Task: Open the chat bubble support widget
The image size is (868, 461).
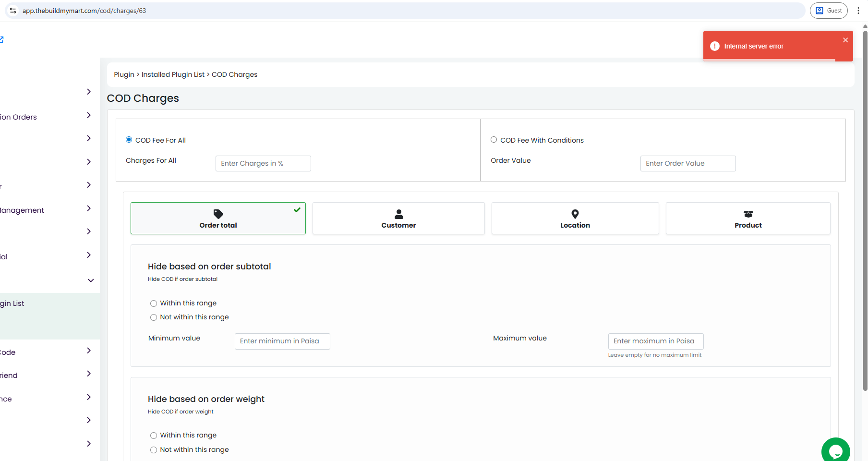Action: pos(836,451)
